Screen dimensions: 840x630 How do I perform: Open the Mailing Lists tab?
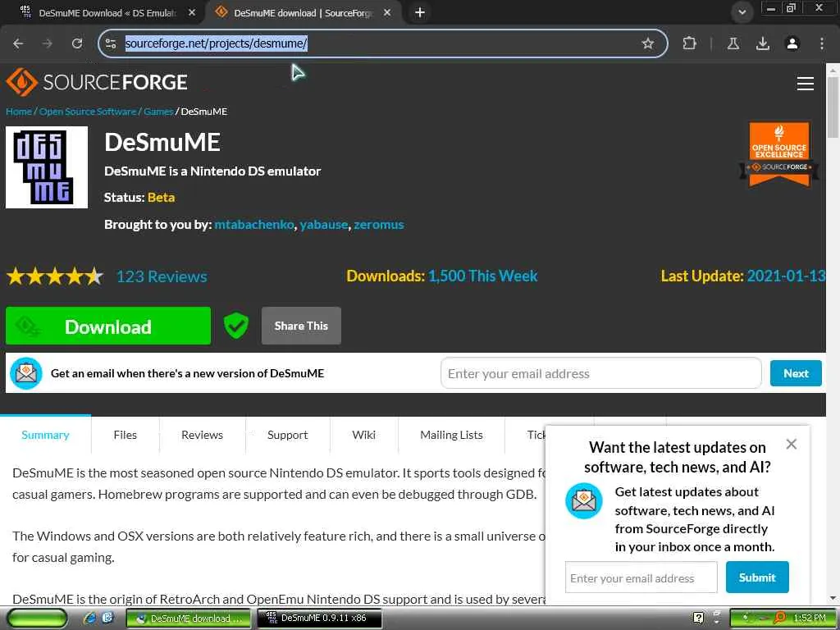pos(452,435)
